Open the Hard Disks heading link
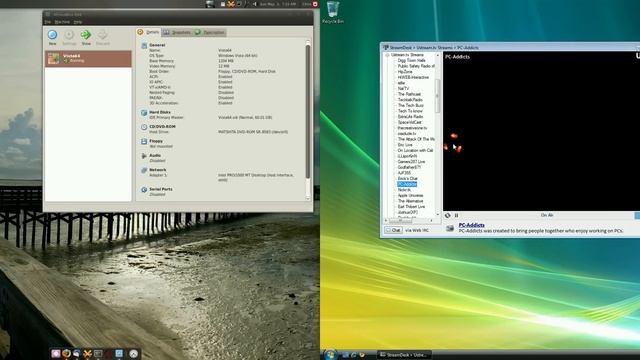This screenshot has height=360, width=640. (x=160, y=112)
